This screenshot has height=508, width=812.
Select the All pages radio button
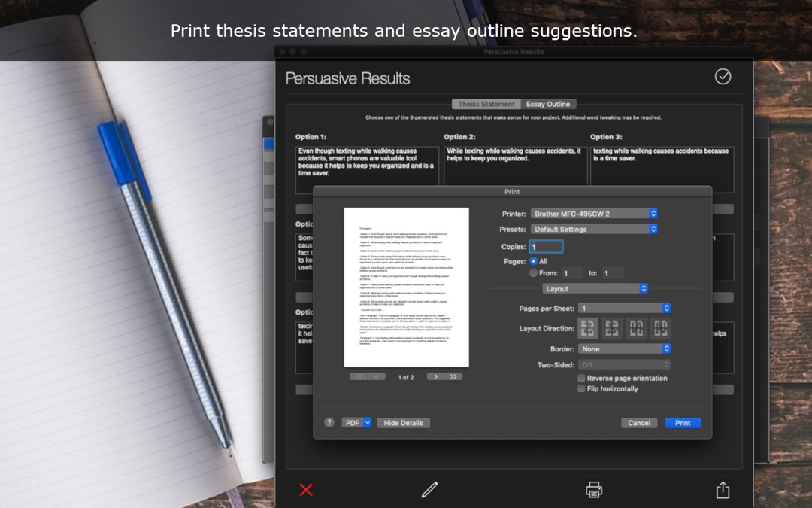point(533,261)
